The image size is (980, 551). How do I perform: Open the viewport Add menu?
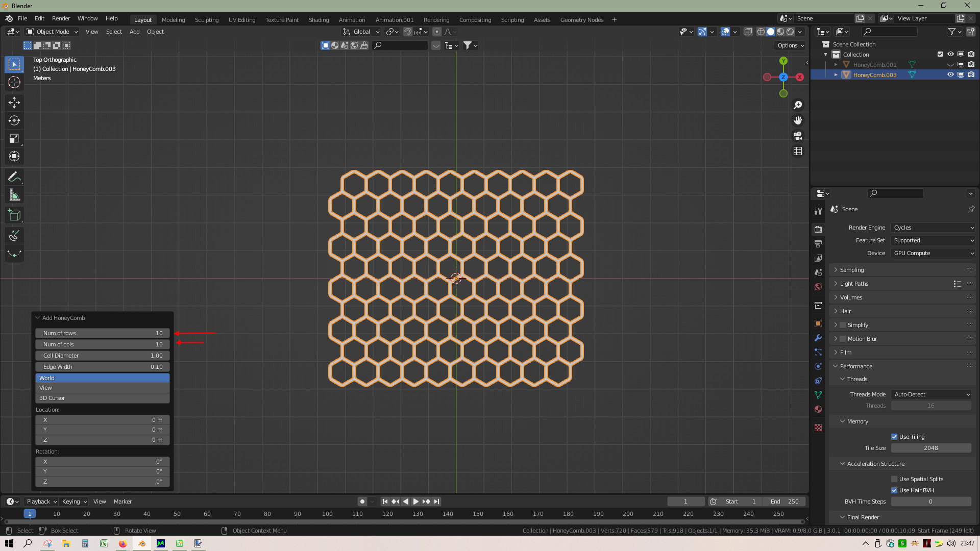134,32
